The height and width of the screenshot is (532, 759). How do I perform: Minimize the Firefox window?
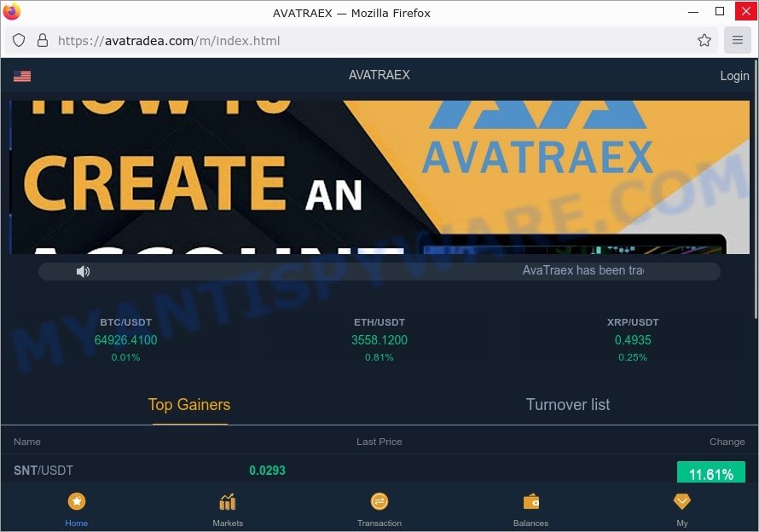693,12
